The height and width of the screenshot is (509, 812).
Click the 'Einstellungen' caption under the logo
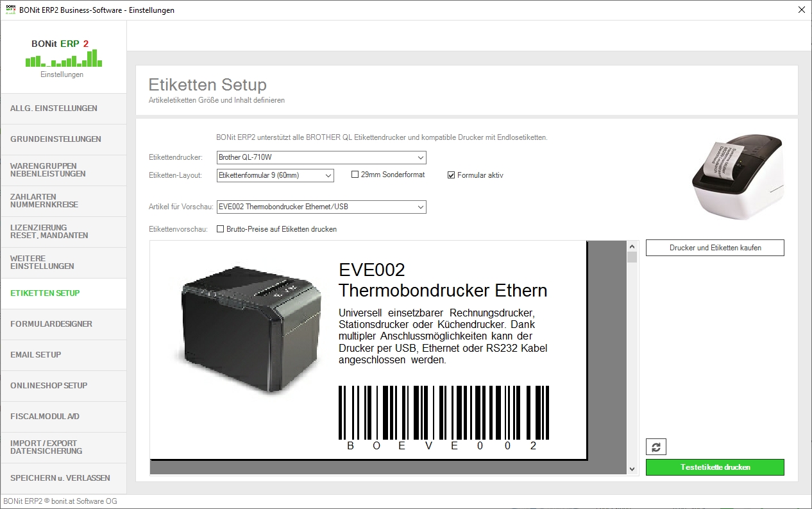click(62, 74)
